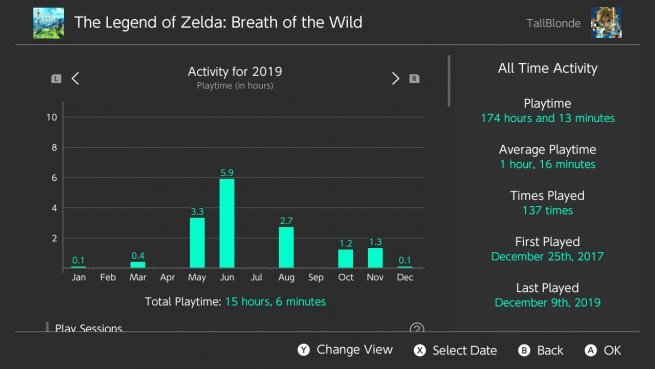Image resolution: width=655 pixels, height=369 pixels.
Task: Click the A button icon for OK
Action: [x=591, y=350]
